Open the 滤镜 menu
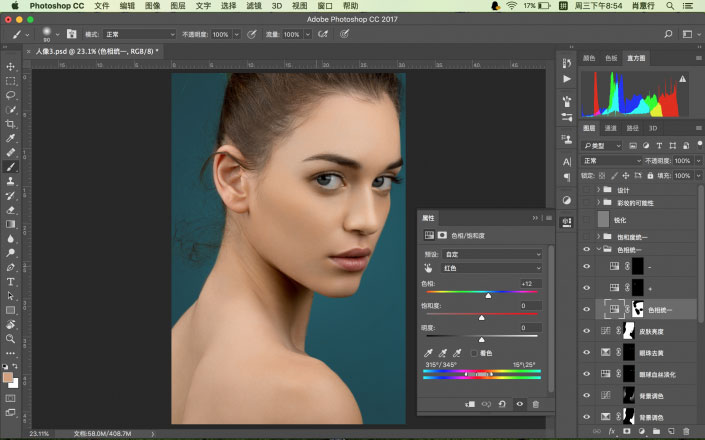Viewport: 705px width, 440px height. pos(253,6)
